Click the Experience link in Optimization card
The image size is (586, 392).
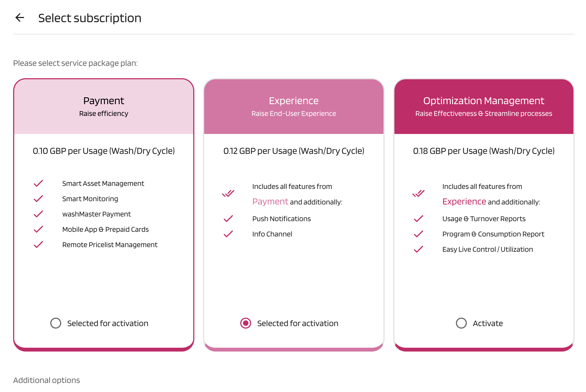click(x=464, y=202)
